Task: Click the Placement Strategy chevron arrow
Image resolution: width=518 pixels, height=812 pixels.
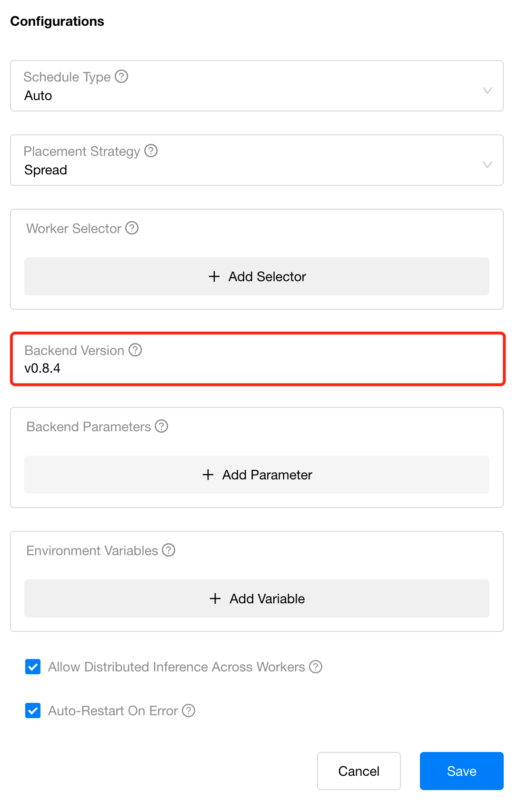Action: [x=487, y=164]
